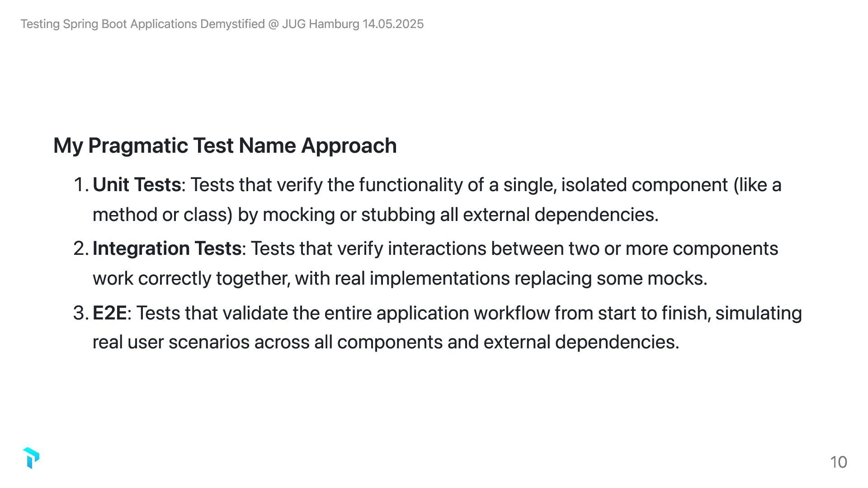Click the date 14.05.2025 in the header
The width and height of the screenshot is (868, 488).
(393, 24)
